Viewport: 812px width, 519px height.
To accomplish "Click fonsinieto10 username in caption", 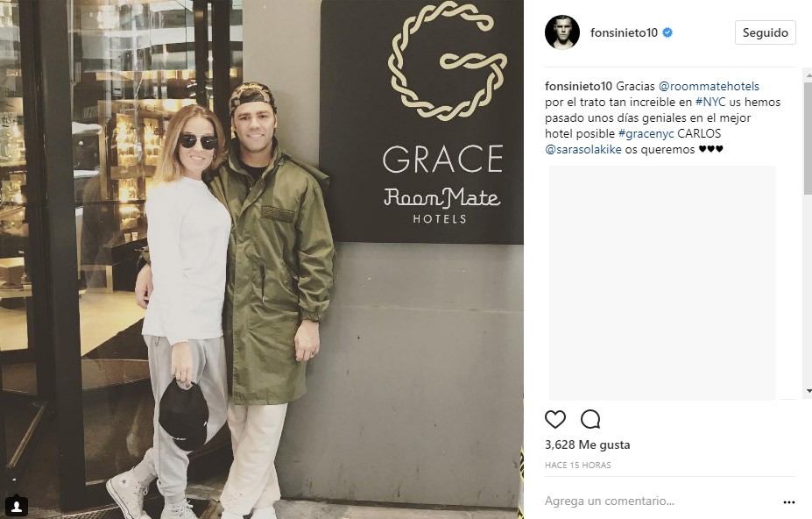I will tap(578, 86).
